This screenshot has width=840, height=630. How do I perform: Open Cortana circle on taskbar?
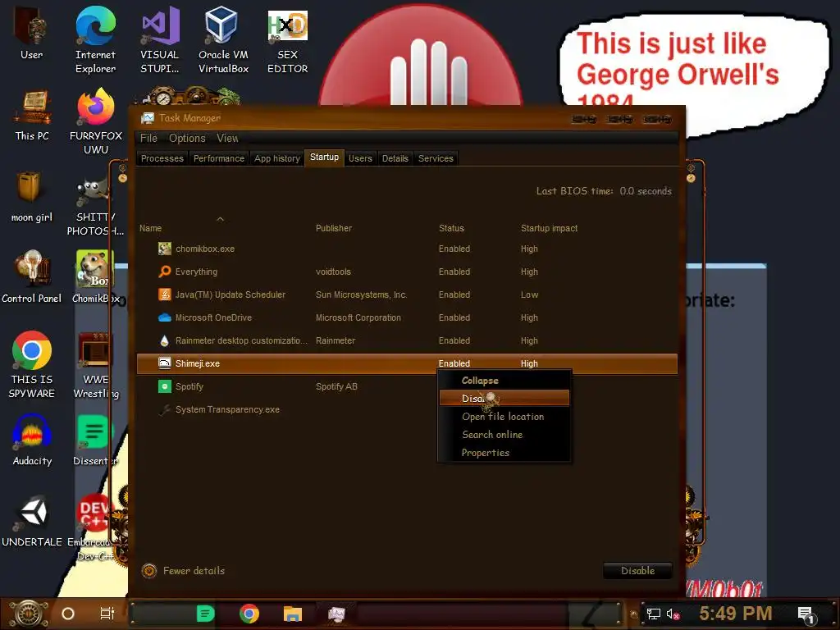pos(68,614)
